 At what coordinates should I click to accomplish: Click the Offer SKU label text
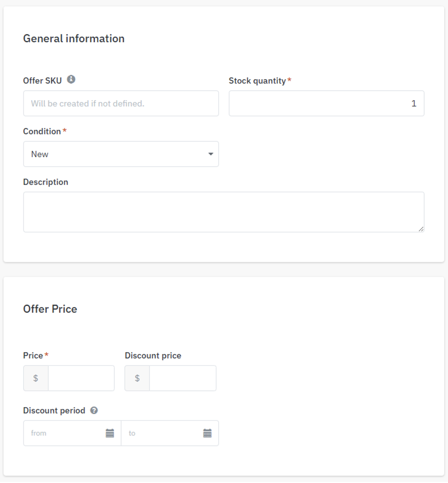(x=42, y=80)
